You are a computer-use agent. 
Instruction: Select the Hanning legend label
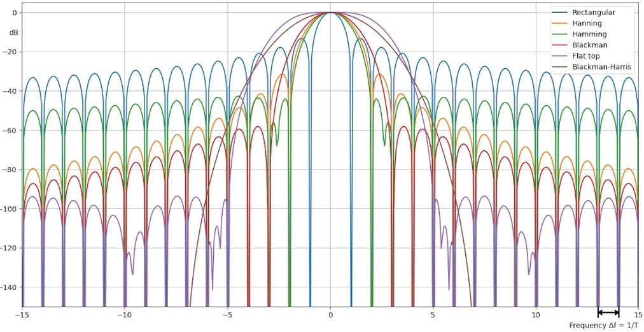589,23
